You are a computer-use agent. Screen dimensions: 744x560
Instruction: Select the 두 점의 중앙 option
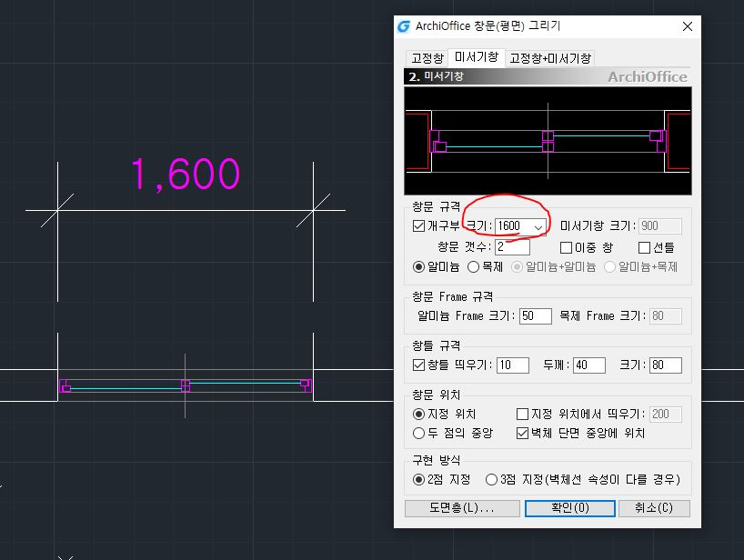click(x=419, y=434)
